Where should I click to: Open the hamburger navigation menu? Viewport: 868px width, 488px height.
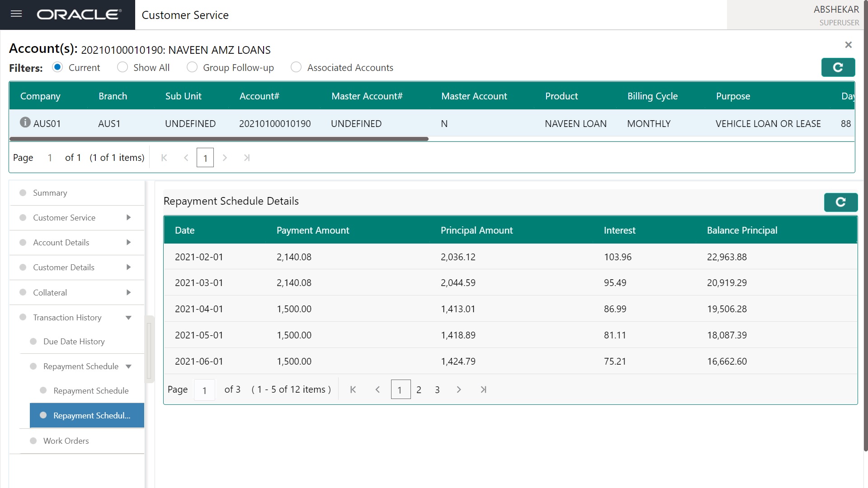16,14
